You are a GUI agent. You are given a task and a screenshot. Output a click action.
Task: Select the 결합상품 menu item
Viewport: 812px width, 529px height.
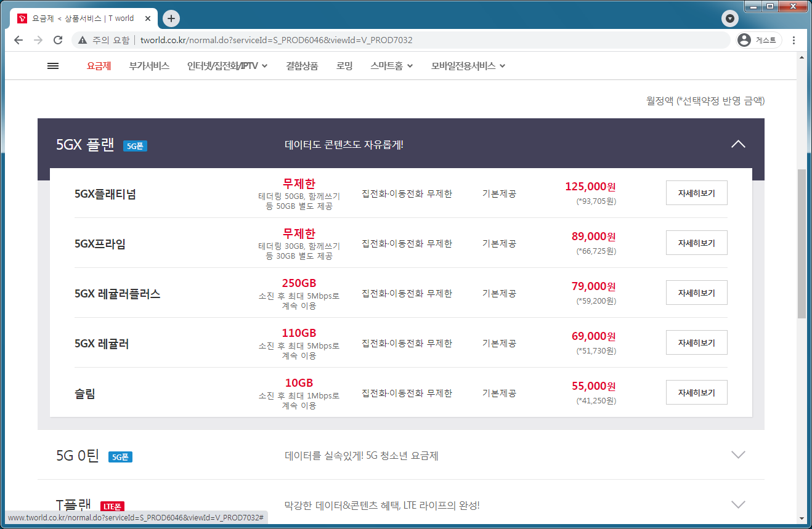[x=302, y=66]
